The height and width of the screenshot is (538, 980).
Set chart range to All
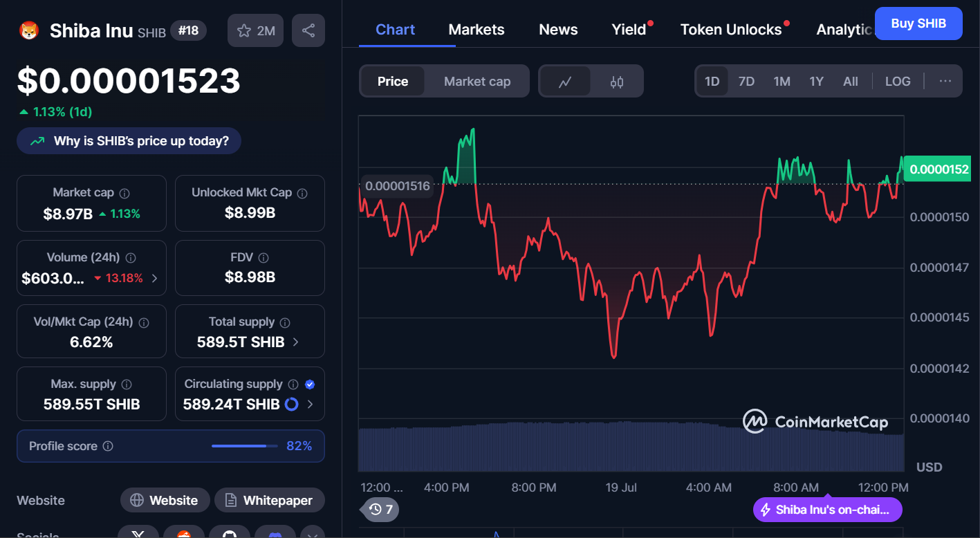(851, 81)
